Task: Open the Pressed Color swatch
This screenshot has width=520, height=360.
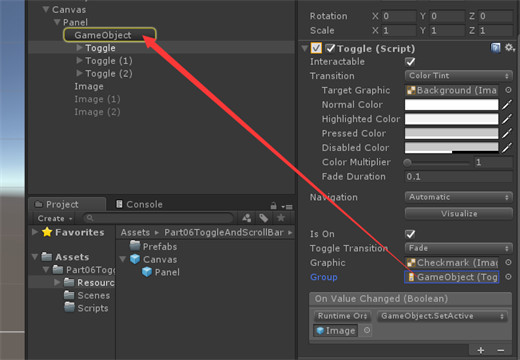Action: (452, 133)
